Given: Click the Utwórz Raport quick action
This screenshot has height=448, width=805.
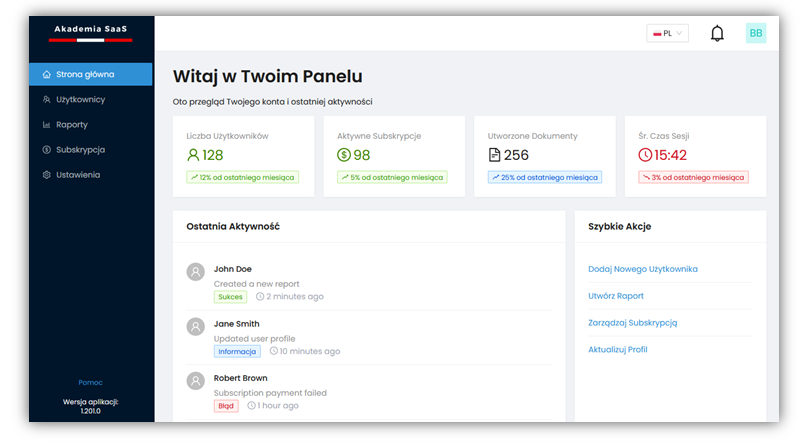Looking at the screenshot, I should (616, 296).
